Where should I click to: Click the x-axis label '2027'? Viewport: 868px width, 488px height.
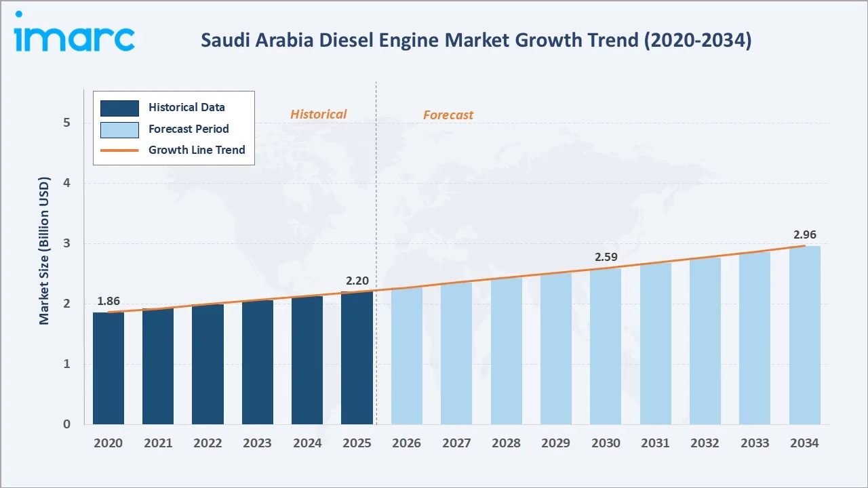[456, 443]
